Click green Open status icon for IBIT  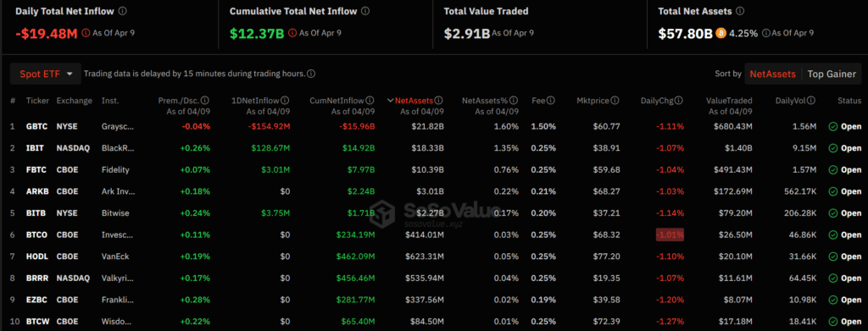point(833,148)
